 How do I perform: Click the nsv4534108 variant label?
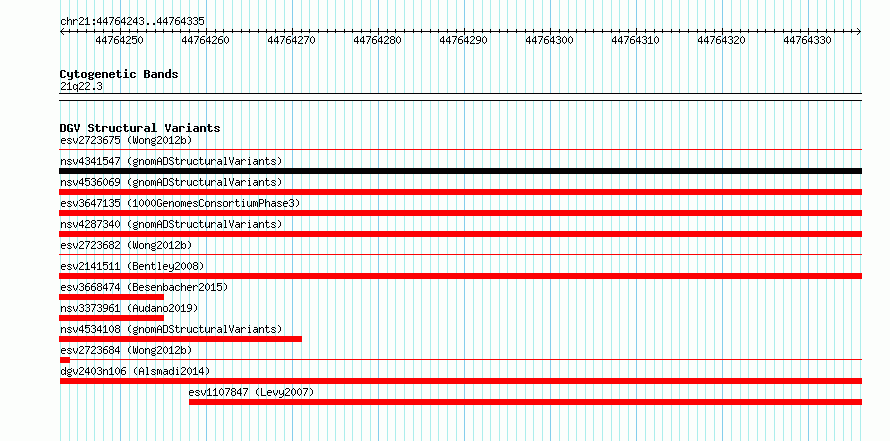pos(171,329)
